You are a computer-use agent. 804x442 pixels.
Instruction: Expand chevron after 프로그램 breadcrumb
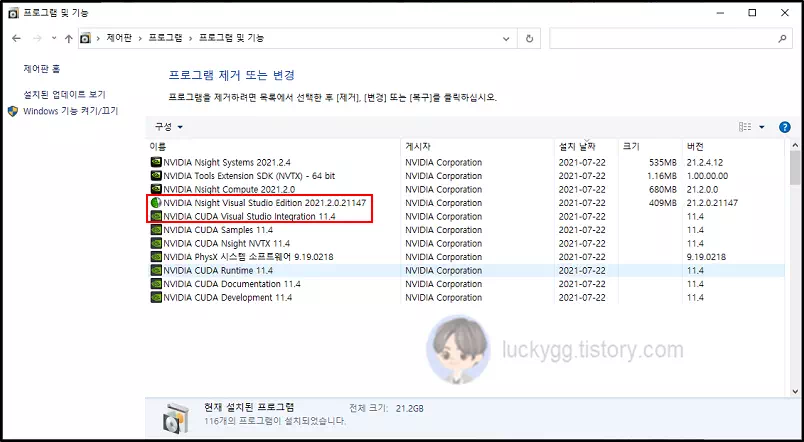point(190,38)
